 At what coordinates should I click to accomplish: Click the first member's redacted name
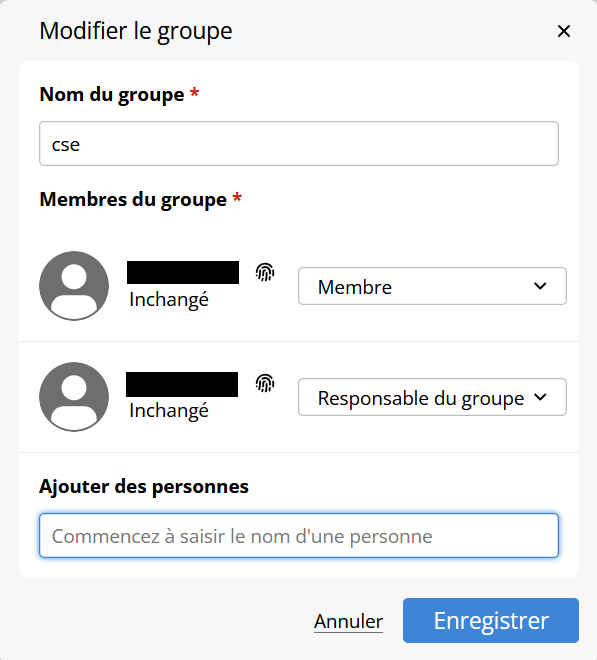click(183, 272)
